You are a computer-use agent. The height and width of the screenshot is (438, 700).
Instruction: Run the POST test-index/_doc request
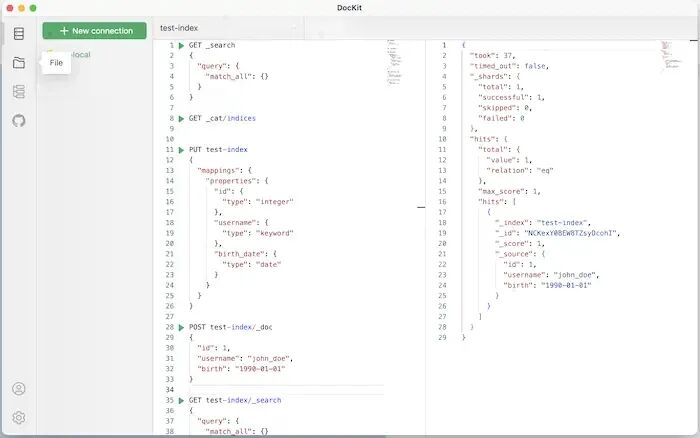[x=181, y=328]
